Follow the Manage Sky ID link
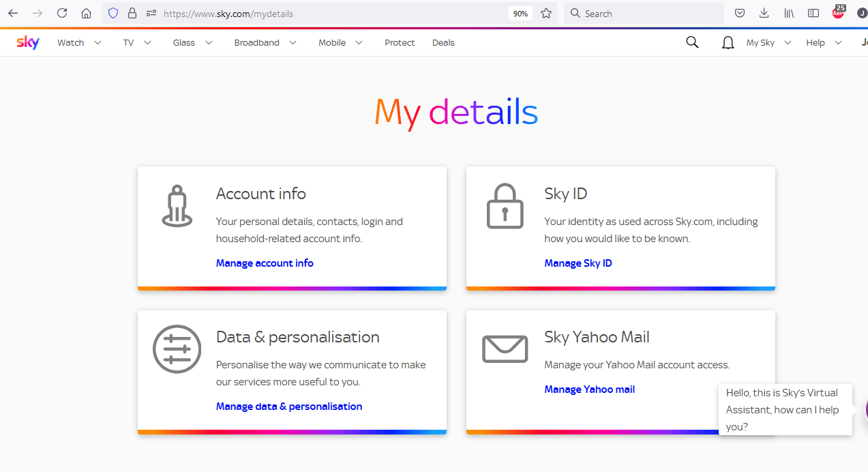This screenshot has height=472, width=868. coord(578,263)
